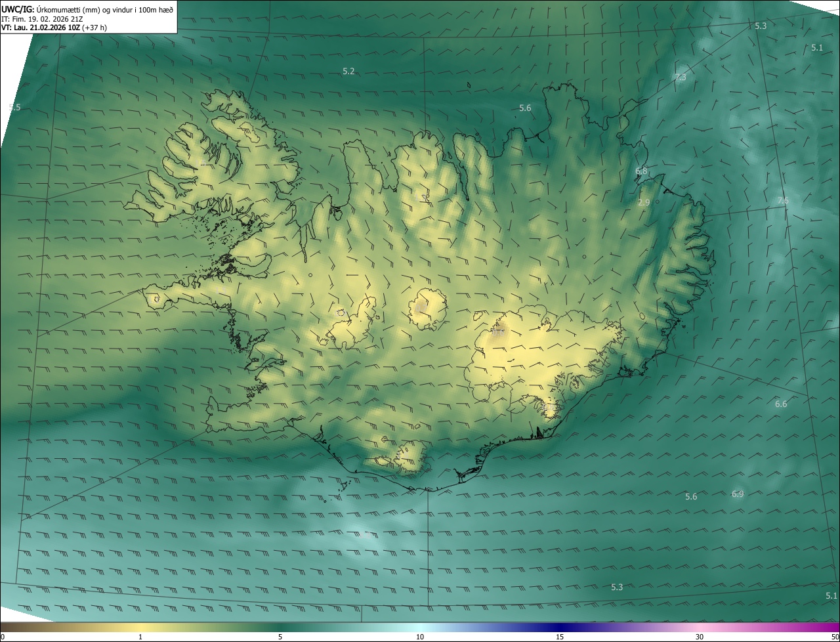Select the 5.1 value in the bottom-right corner
Image resolution: width=840 pixels, height=642 pixels.
click(831, 595)
